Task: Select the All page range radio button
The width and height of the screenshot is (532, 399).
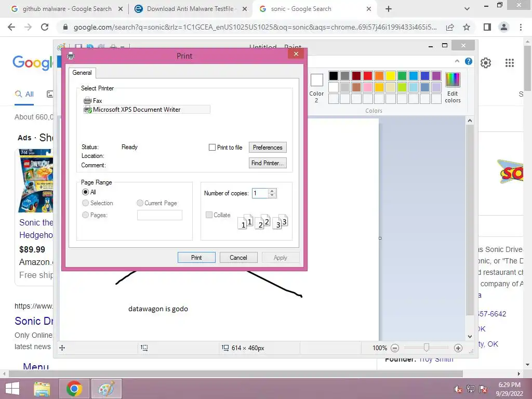Action: tap(86, 192)
